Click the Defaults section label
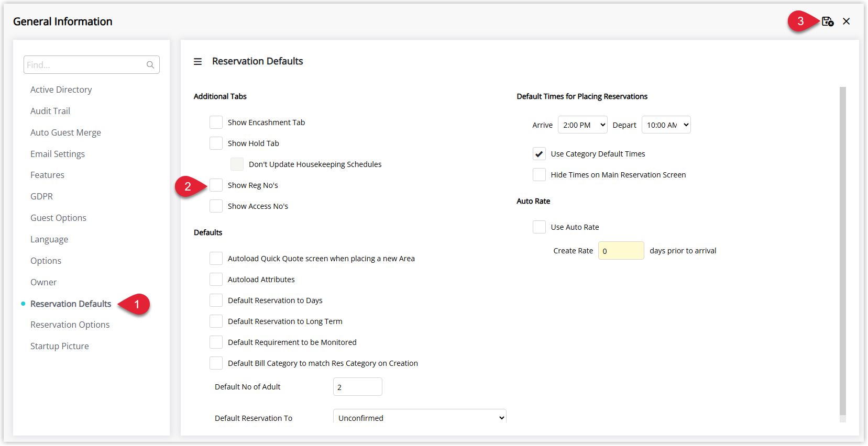Image resolution: width=868 pixels, height=446 pixels. pos(208,232)
